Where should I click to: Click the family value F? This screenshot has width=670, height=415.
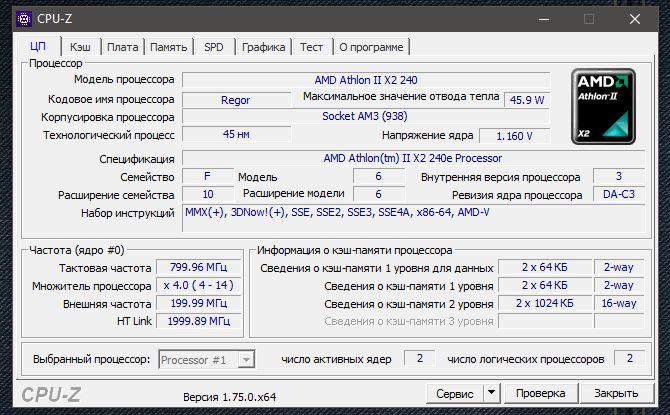tap(208, 176)
